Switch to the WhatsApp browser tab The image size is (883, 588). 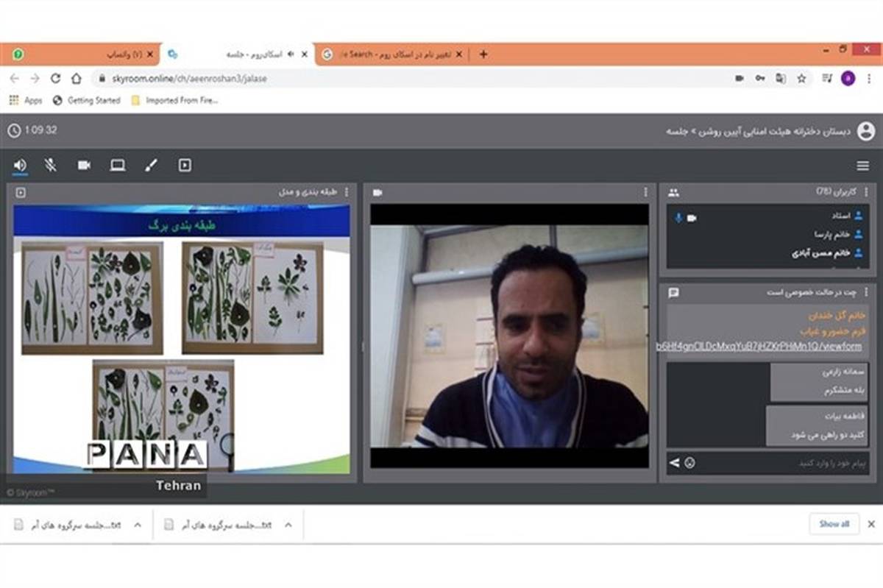(81, 54)
